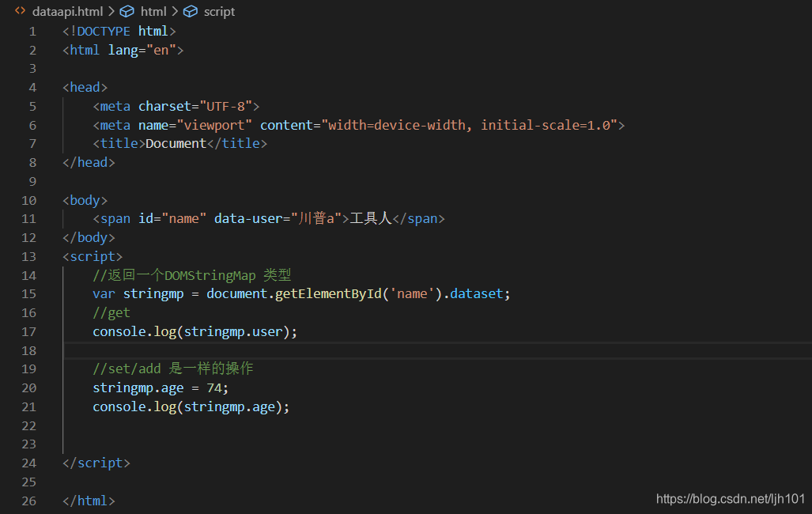Screen dimensions: 812x514
Task: Click the getElementById method call
Action: [x=328, y=294]
